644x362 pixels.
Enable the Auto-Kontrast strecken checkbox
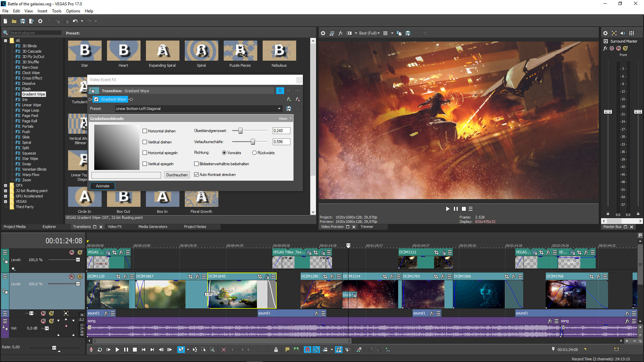click(197, 175)
